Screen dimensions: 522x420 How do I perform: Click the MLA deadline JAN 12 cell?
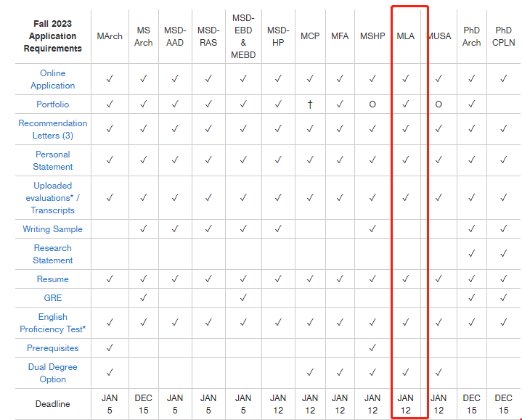pyautogui.click(x=406, y=404)
